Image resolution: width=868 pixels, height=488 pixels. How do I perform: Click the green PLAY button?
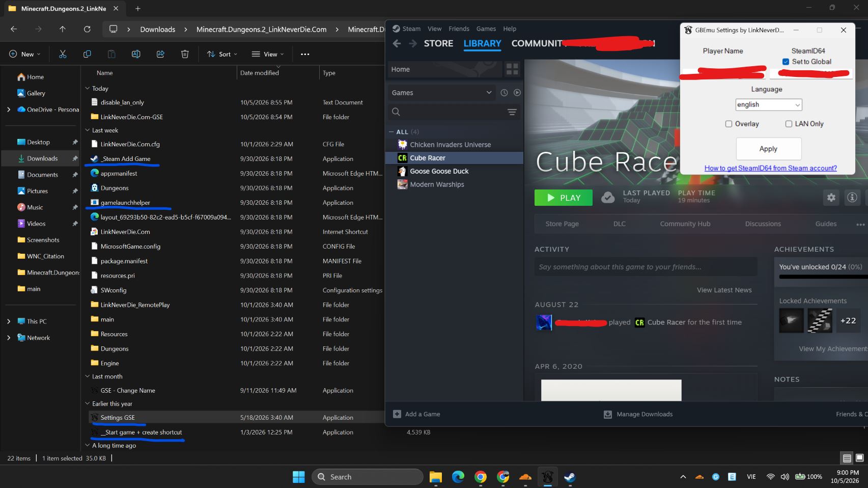click(x=563, y=198)
